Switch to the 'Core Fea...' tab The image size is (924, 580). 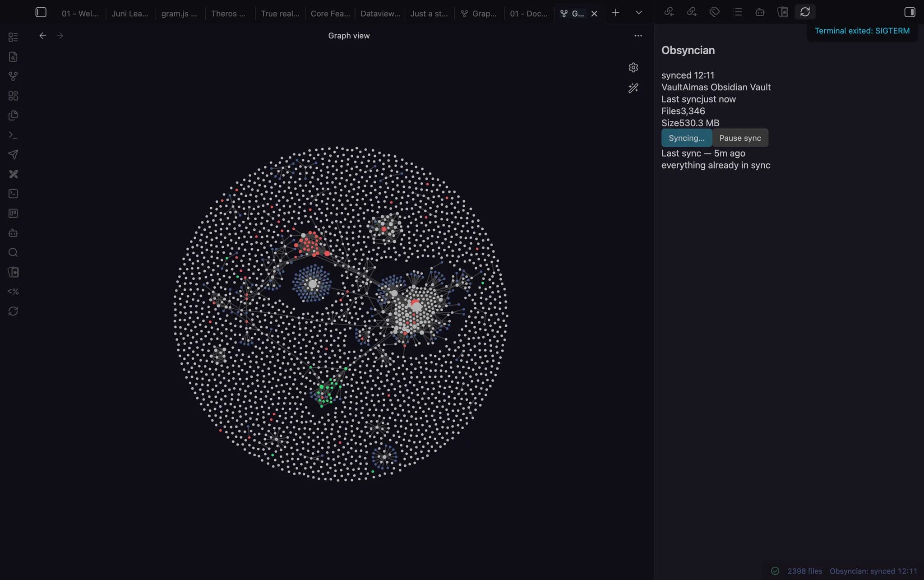tap(330, 14)
